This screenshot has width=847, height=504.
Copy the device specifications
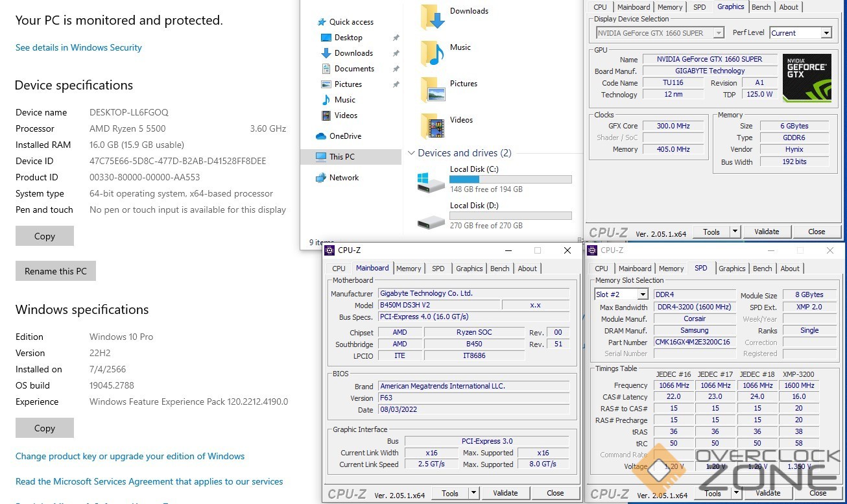tap(45, 236)
